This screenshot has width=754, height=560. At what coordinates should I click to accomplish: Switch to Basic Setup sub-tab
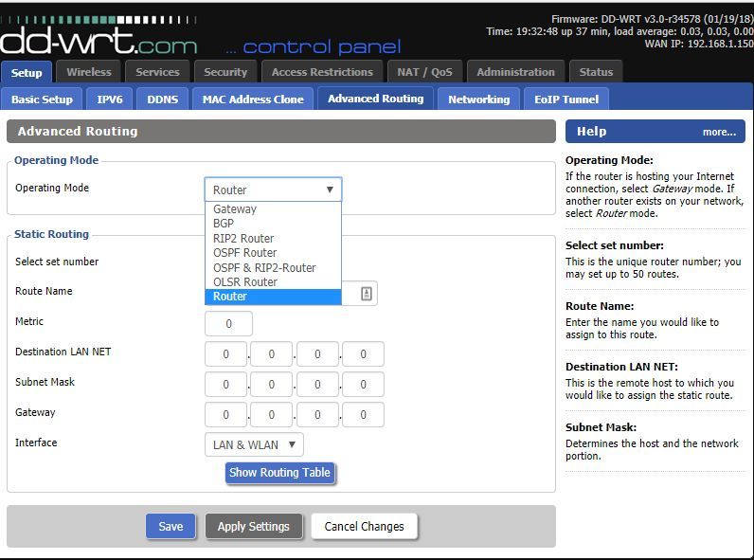click(42, 99)
